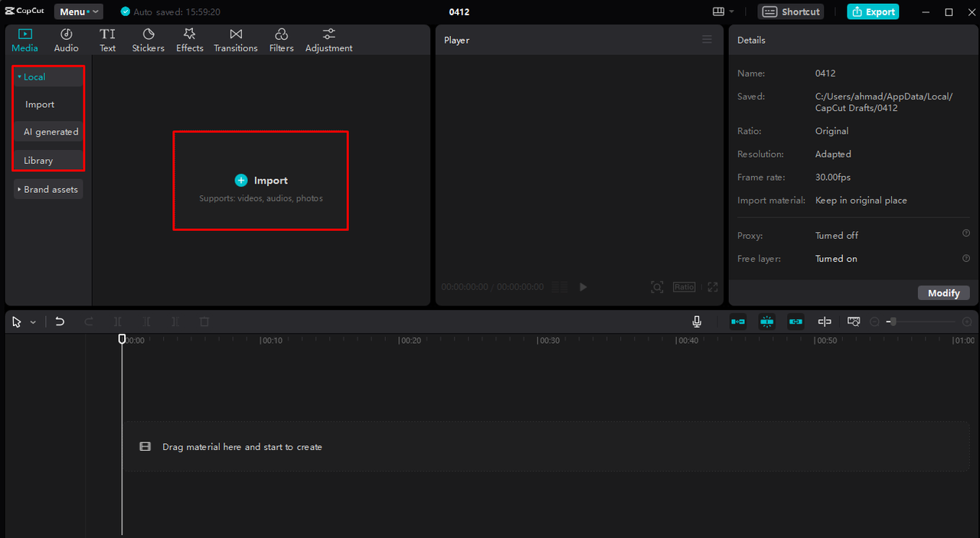Click the Delete clip icon
The width and height of the screenshot is (980, 538).
[204, 322]
